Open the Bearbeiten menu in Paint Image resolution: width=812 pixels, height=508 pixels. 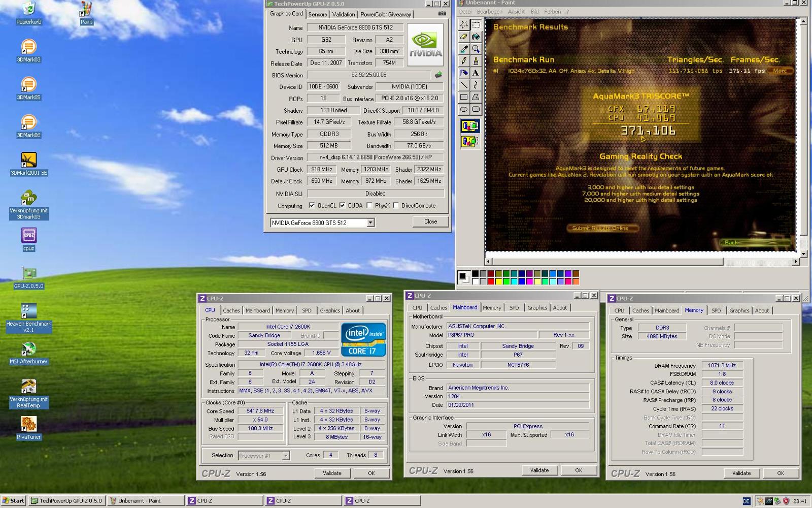click(490, 12)
